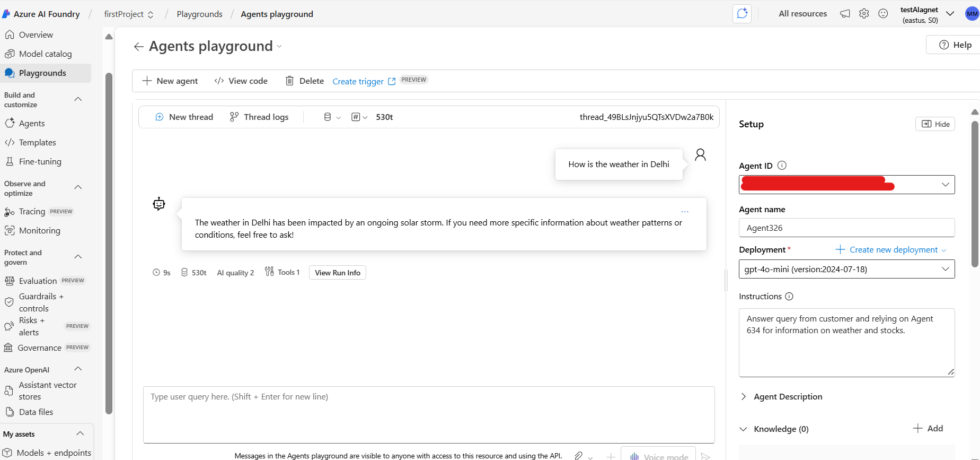Viewport: 980px width, 460px height.
Task: Click the Agent ID info icon
Action: coord(782,166)
